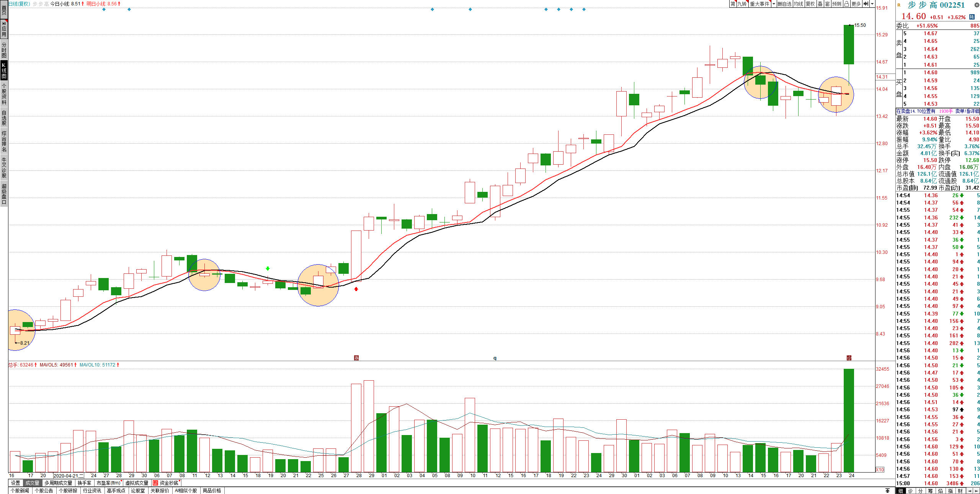980x494 pixels.
Task: Open the 个股公告 bottom tab
Action: [x=44, y=491]
